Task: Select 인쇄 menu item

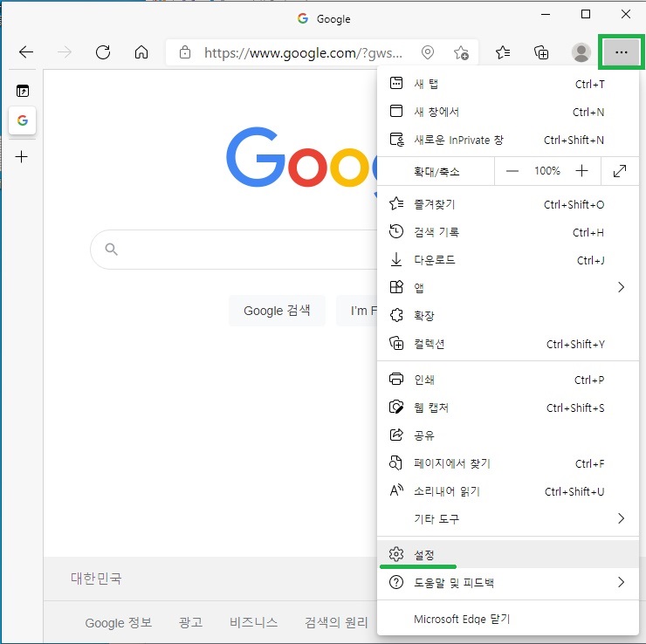Action: click(x=507, y=380)
